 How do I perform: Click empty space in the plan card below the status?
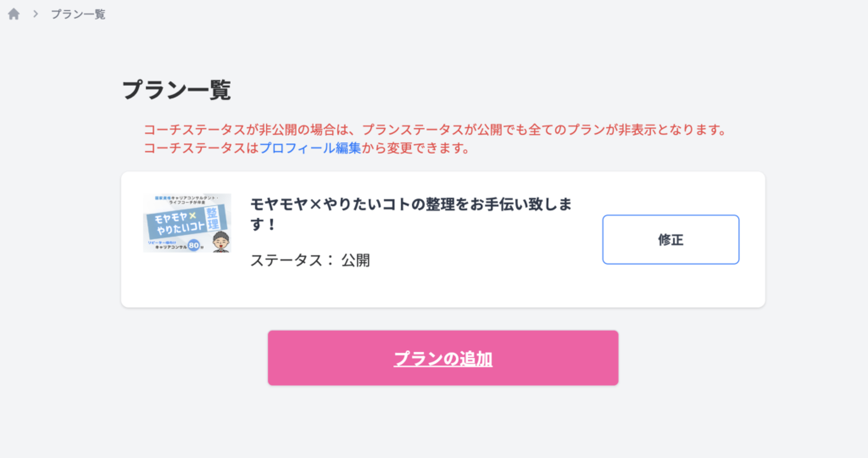424,288
